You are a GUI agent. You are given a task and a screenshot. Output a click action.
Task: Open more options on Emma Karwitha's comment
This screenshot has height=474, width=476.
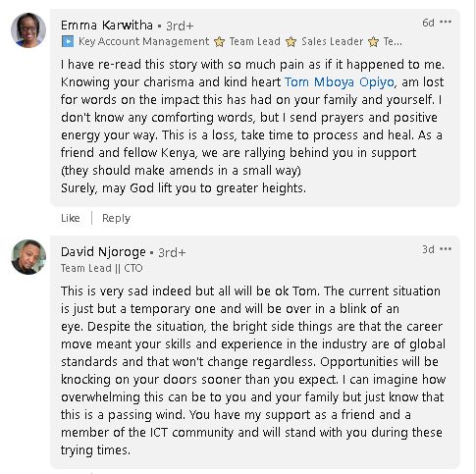pos(446,23)
